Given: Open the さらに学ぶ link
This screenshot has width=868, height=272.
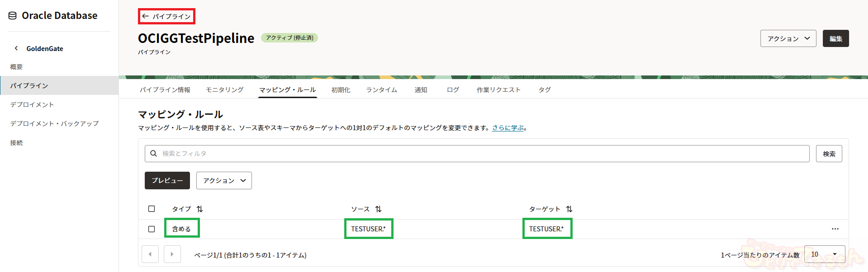Looking at the screenshot, I should point(508,128).
